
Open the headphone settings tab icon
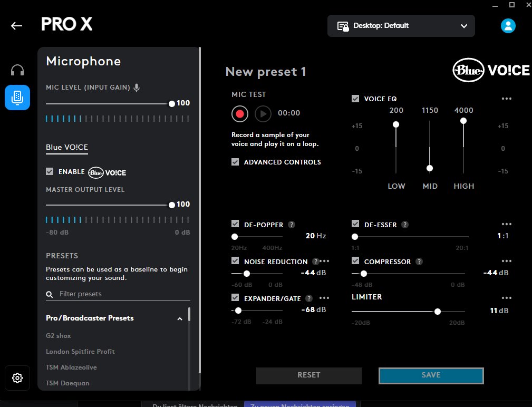coord(17,70)
